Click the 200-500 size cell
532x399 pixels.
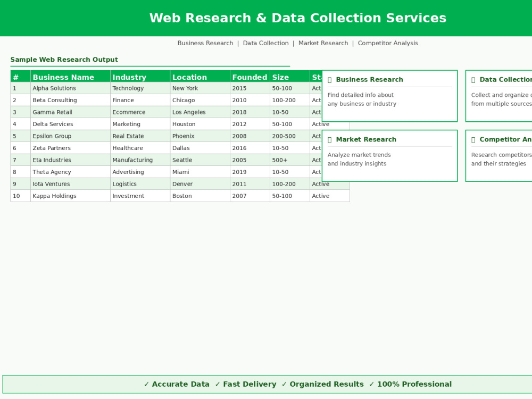click(290, 136)
